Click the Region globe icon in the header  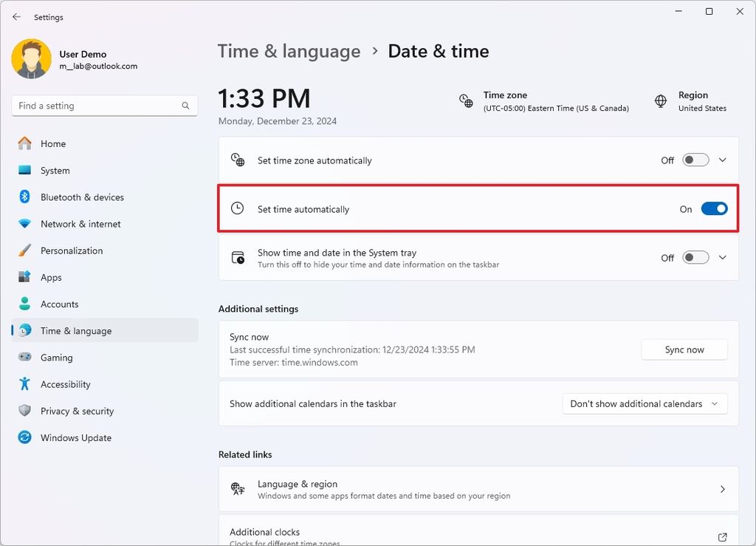661,101
